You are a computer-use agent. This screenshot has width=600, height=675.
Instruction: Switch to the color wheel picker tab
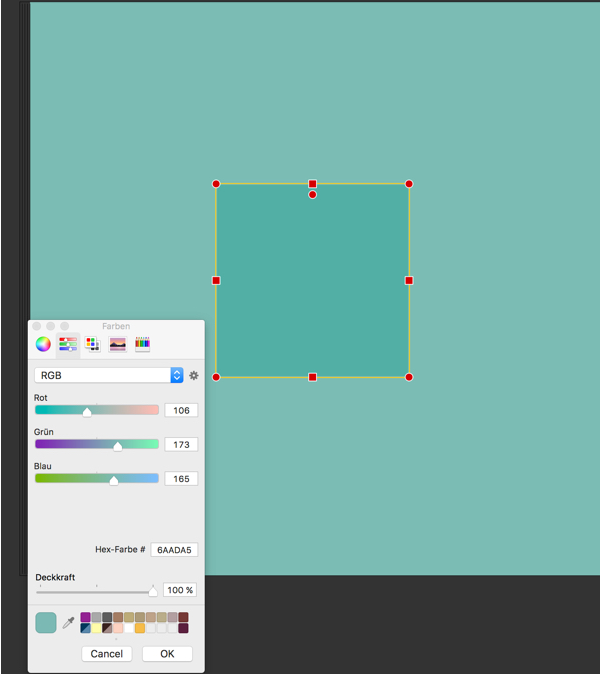tap(43, 344)
